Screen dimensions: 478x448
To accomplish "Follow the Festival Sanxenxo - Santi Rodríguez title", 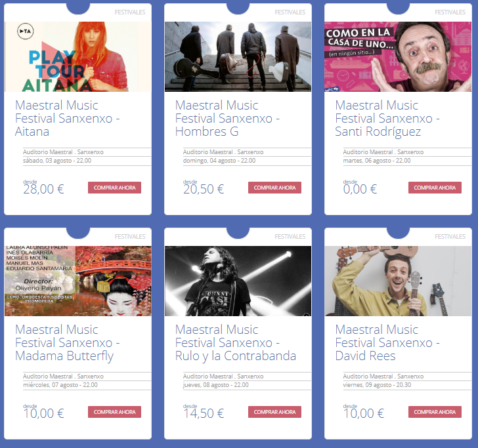I will (387, 118).
